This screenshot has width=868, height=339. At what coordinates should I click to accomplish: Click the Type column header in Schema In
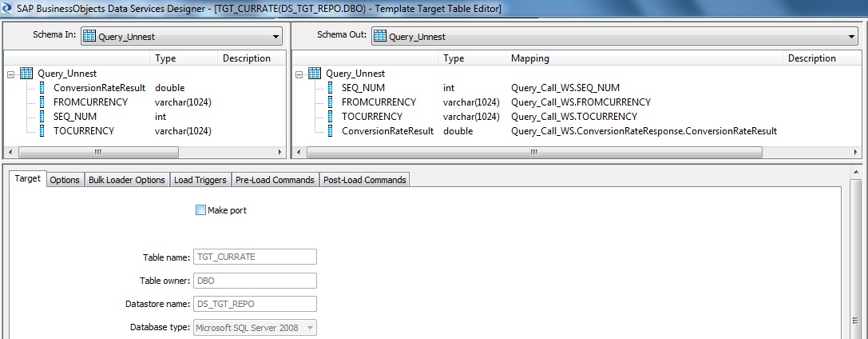coord(183,58)
